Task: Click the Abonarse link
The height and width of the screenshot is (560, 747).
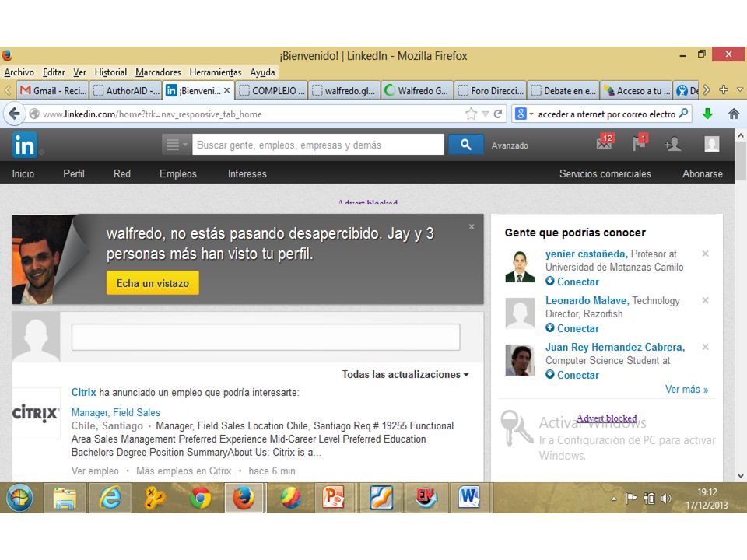Action: click(x=702, y=173)
